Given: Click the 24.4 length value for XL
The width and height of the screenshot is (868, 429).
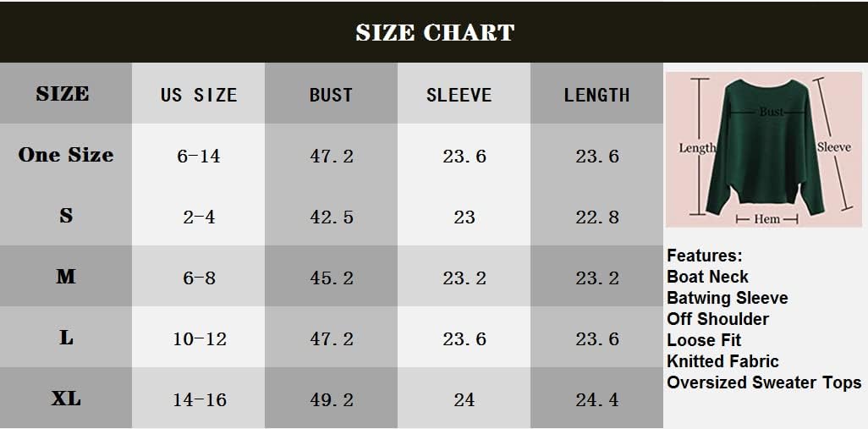Looking at the screenshot, I should click(597, 400).
